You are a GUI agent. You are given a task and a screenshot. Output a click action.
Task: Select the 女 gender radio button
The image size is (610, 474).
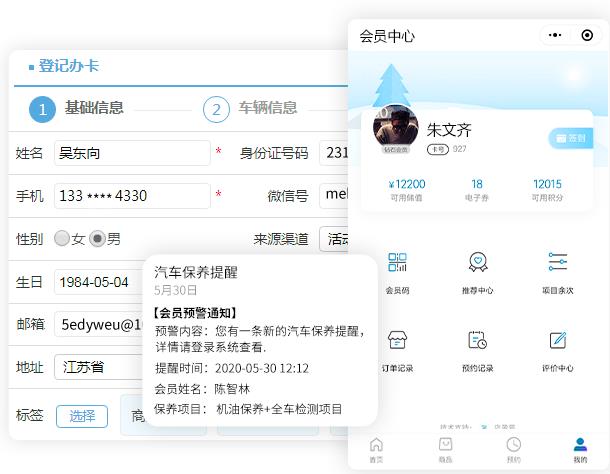62,238
